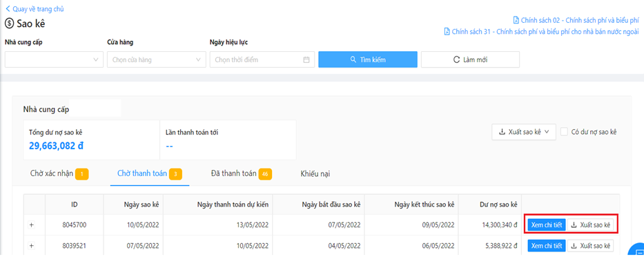Click the total balance 29,663,082 đ

click(57, 146)
